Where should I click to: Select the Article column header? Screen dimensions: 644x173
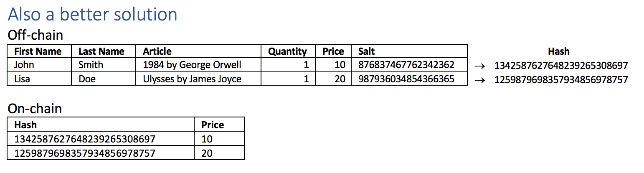pyautogui.click(x=157, y=51)
